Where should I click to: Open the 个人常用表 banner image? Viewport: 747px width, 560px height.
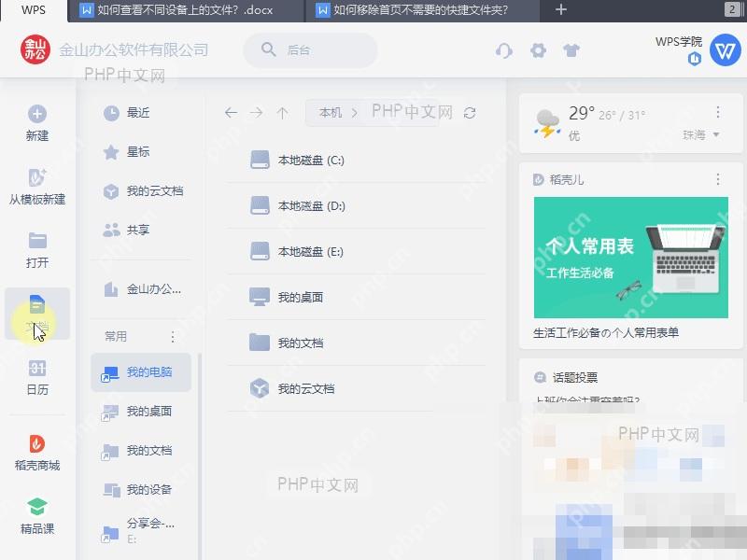[631, 258]
